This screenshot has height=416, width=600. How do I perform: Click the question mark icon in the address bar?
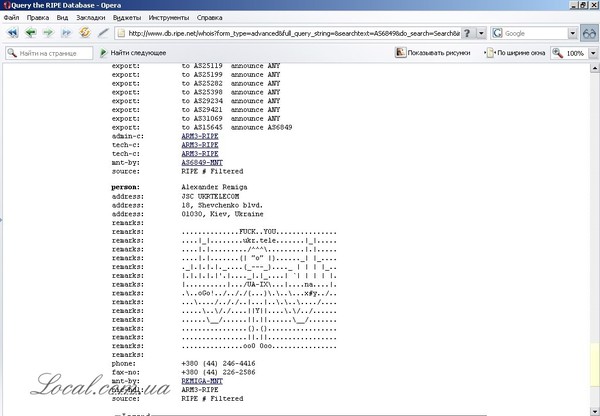click(x=467, y=33)
